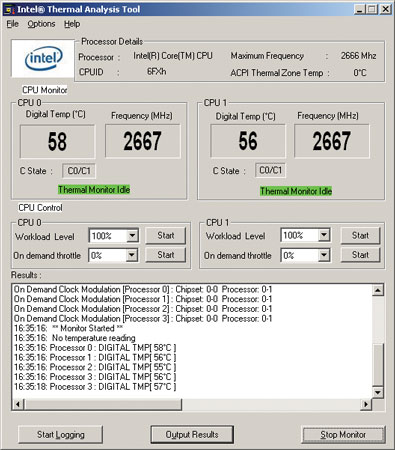Click the results horizontal scrollbar thumb
Image resolution: width=395 pixels, height=450 pixels.
pyautogui.click(x=103, y=404)
